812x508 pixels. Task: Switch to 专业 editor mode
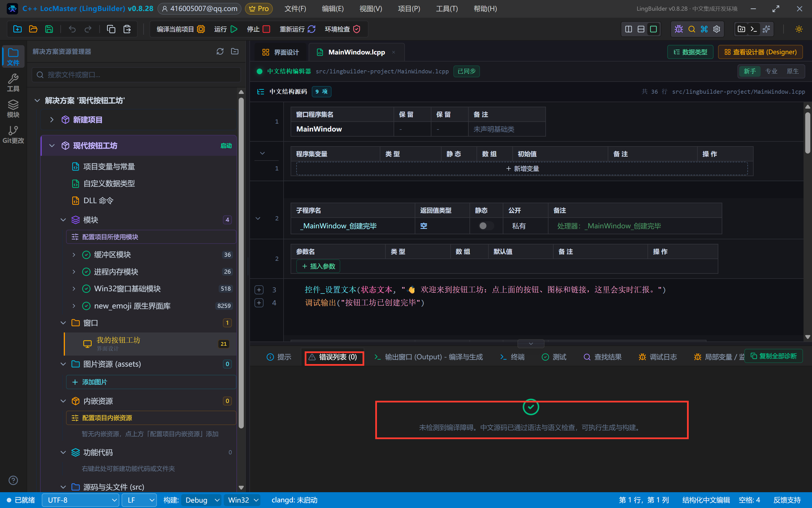pos(771,71)
